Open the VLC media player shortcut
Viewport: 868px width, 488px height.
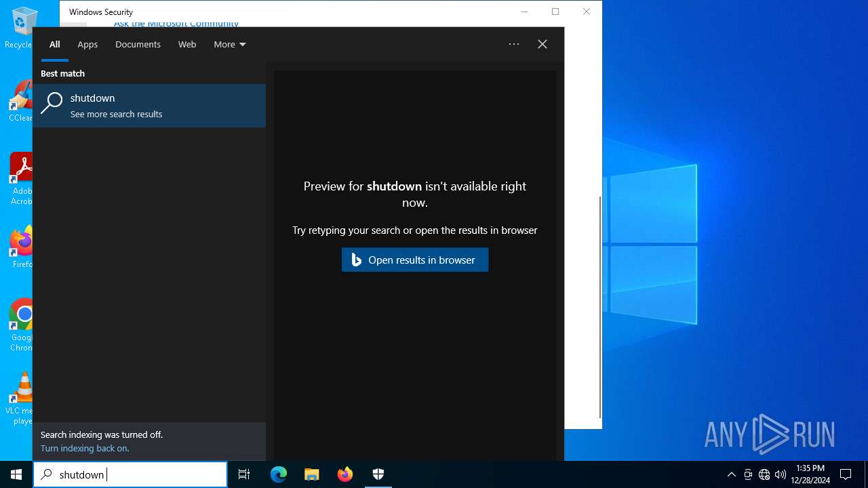click(20, 399)
